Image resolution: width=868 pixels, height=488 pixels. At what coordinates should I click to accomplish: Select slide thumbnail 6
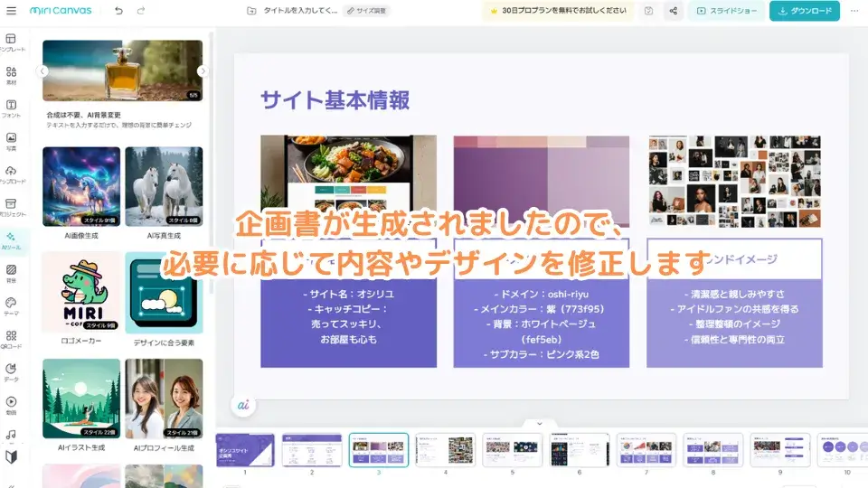(579, 450)
